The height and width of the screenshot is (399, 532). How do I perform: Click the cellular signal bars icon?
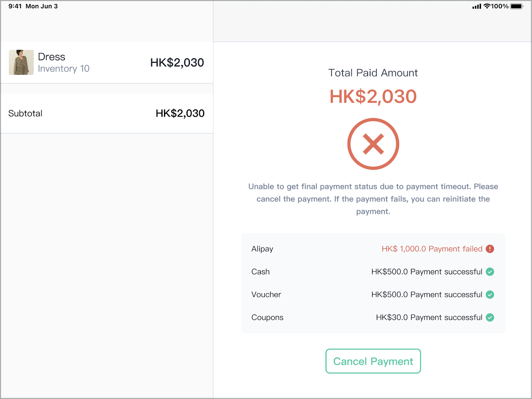[477, 6]
